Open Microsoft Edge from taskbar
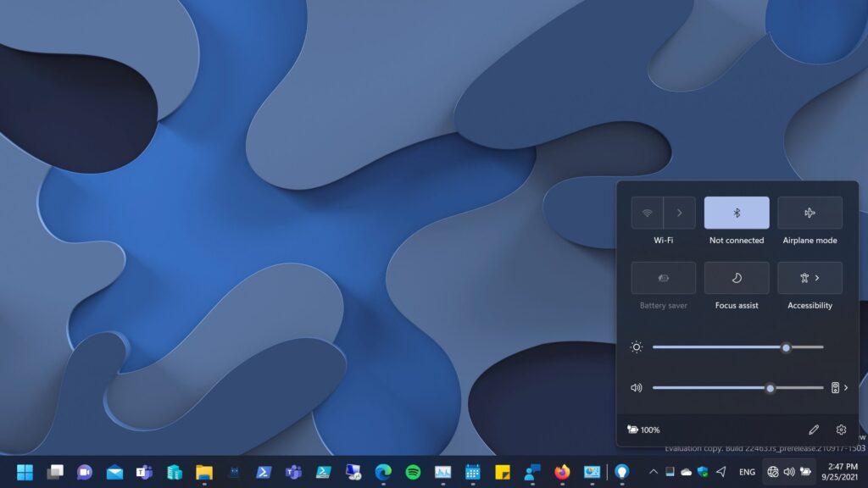Image resolution: width=868 pixels, height=488 pixels. click(x=383, y=472)
